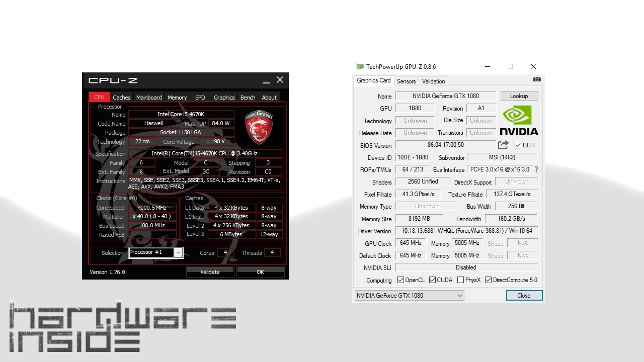Switch to the Caches tab in CPU-Z

[x=121, y=98]
